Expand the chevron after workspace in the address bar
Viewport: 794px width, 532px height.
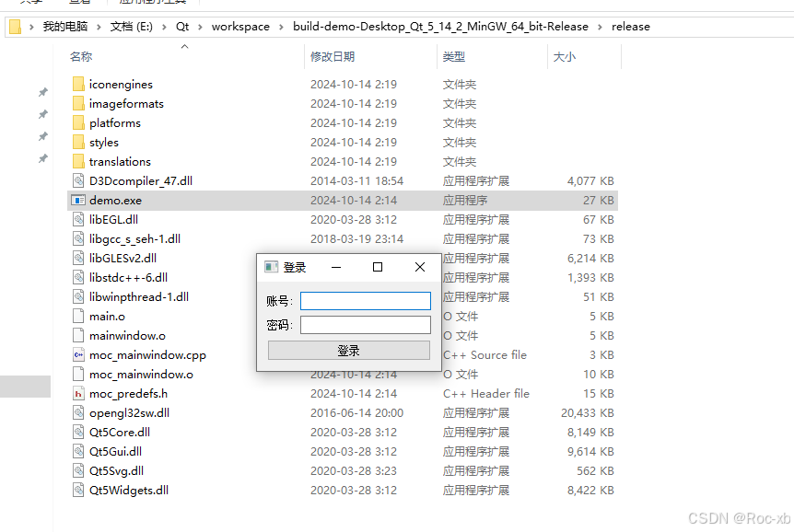pyautogui.click(x=282, y=27)
